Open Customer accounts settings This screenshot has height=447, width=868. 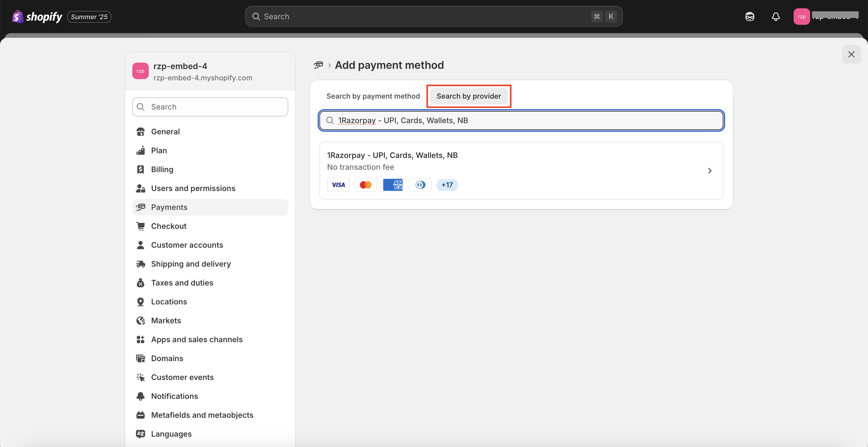click(x=210, y=245)
